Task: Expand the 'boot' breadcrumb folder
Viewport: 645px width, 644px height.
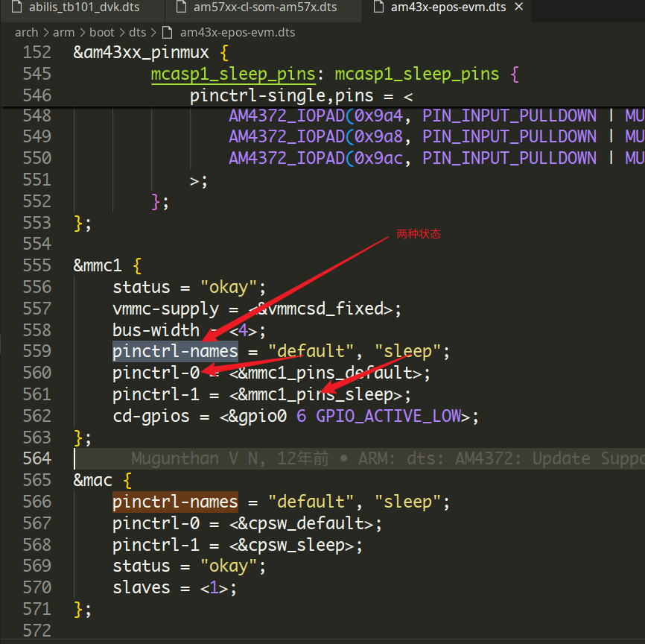Action: pos(102,32)
